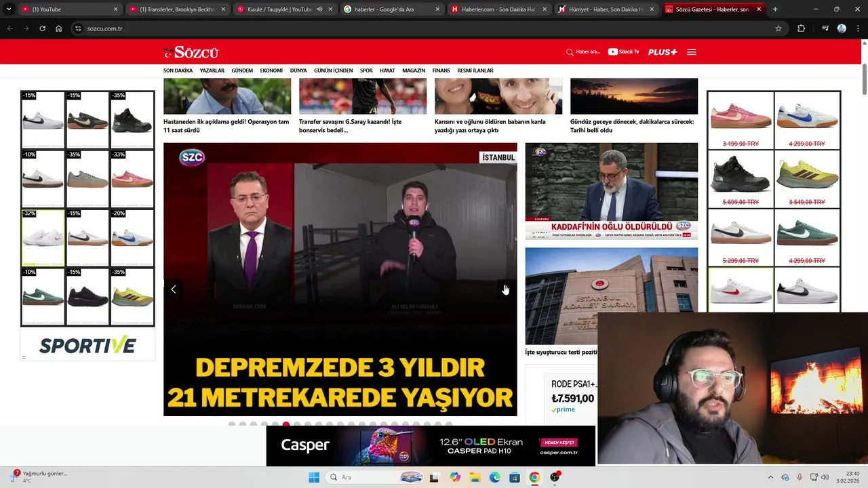The image size is (868, 488).
Task: Go back in Chrome
Action: pos(10,28)
